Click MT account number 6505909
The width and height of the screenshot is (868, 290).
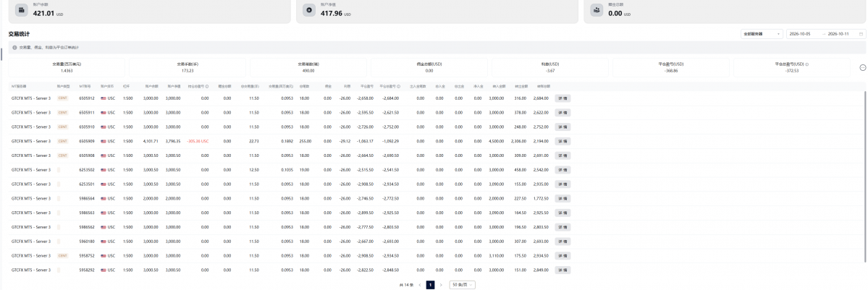[87, 141]
